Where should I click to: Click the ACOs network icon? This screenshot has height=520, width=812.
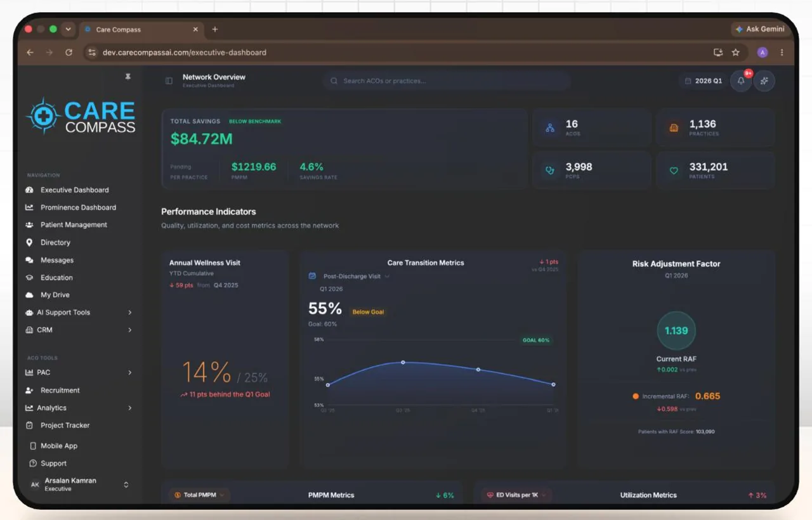point(550,128)
